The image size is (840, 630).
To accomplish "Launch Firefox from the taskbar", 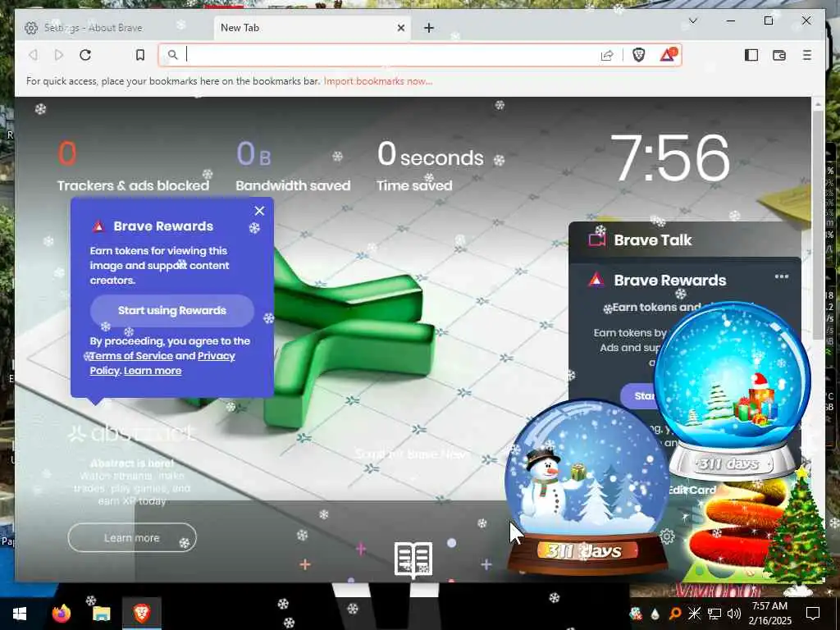I will (x=61, y=614).
